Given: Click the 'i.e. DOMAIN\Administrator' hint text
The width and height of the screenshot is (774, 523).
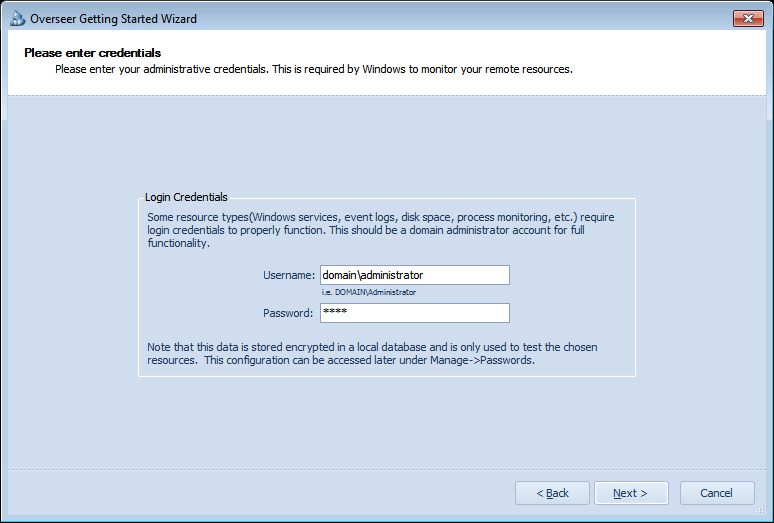Looking at the screenshot, I should (x=369, y=292).
